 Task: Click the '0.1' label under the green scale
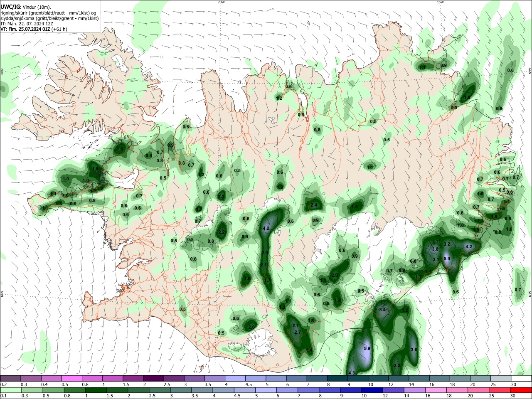tap(3, 396)
